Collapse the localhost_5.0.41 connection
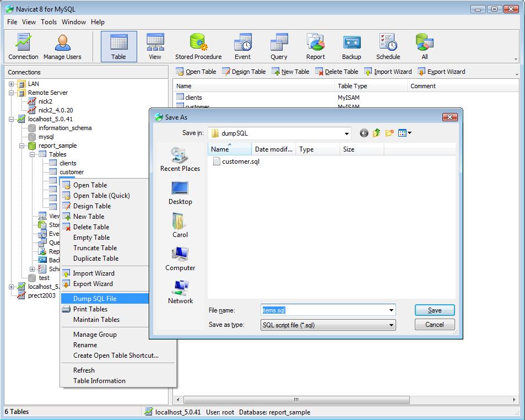This screenshot has height=420, width=525. pos(12,119)
